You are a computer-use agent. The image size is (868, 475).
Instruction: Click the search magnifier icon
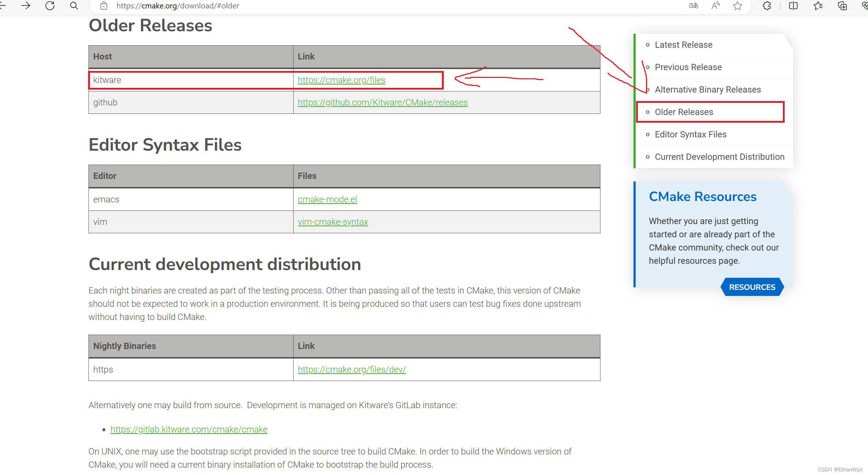pos(74,6)
